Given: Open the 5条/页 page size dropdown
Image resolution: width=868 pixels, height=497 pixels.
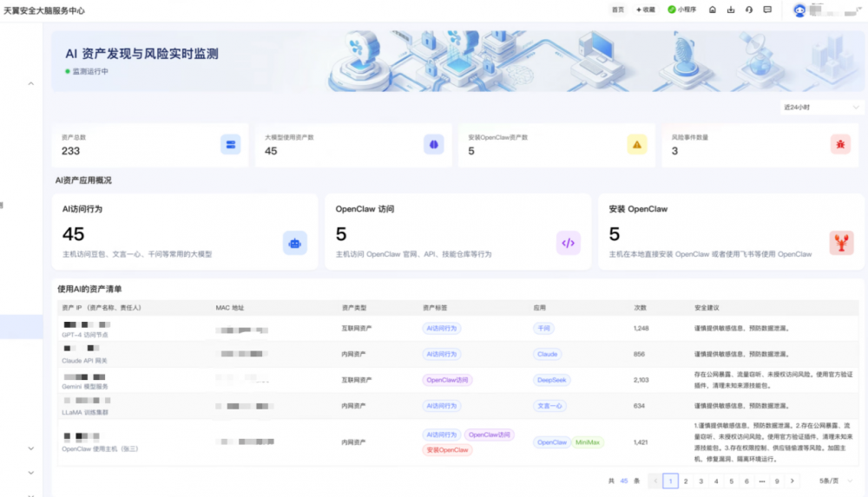Looking at the screenshot, I should 837,481.
